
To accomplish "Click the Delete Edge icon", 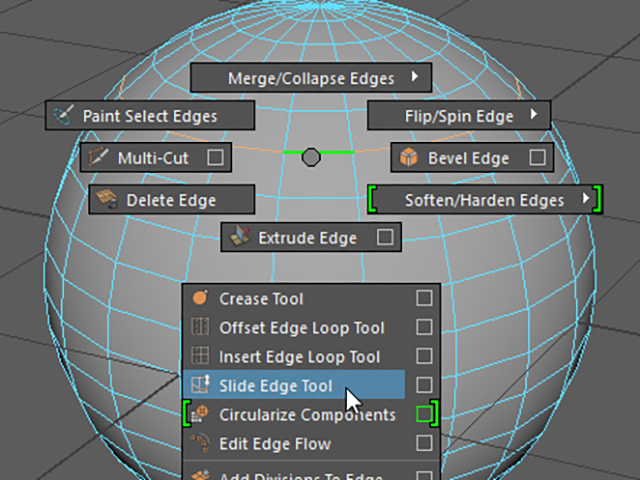I will coord(107,199).
